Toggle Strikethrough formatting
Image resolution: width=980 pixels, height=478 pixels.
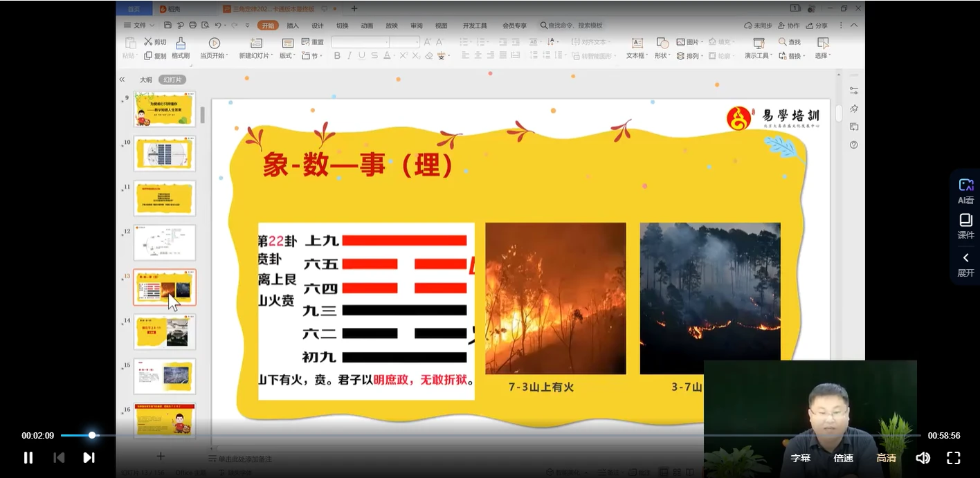pos(374,56)
